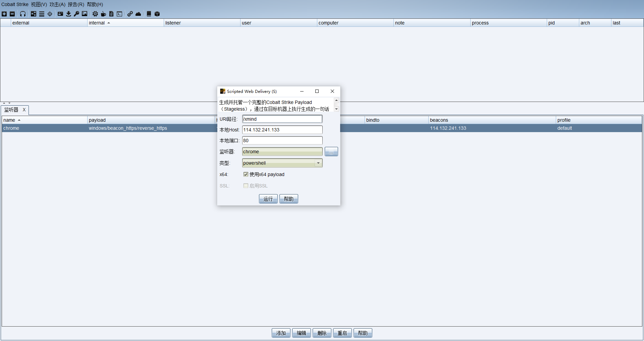644x341 pixels.
Task: Open downloaded files arrow icon
Action: [68, 14]
